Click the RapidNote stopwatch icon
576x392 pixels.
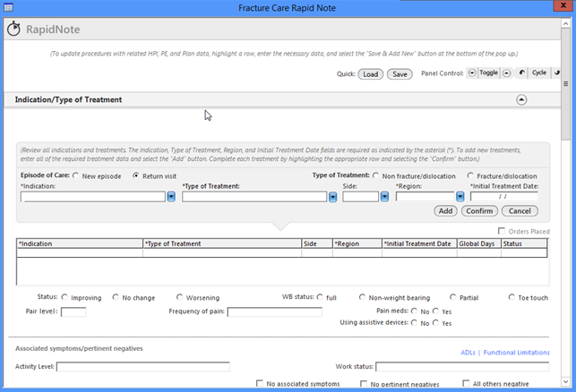(13, 29)
